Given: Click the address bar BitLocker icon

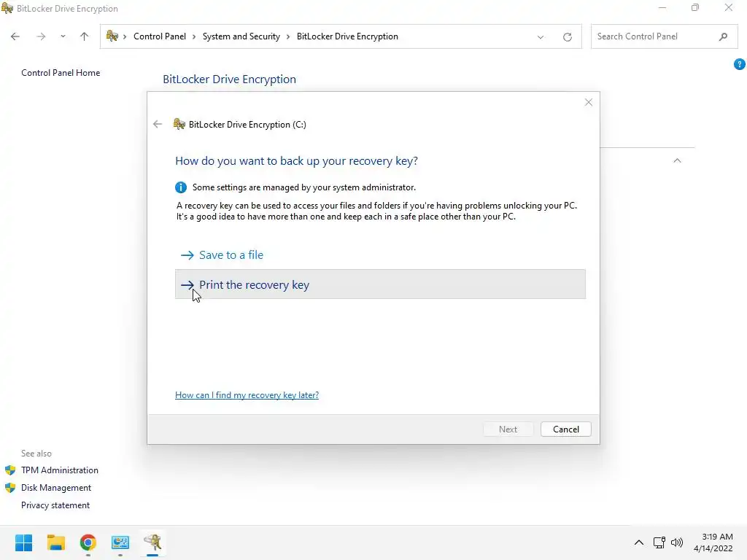Looking at the screenshot, I should pos(112,36).
